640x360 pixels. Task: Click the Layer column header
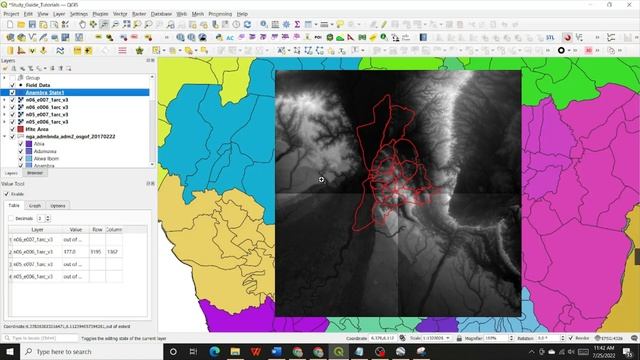point(37,230)
